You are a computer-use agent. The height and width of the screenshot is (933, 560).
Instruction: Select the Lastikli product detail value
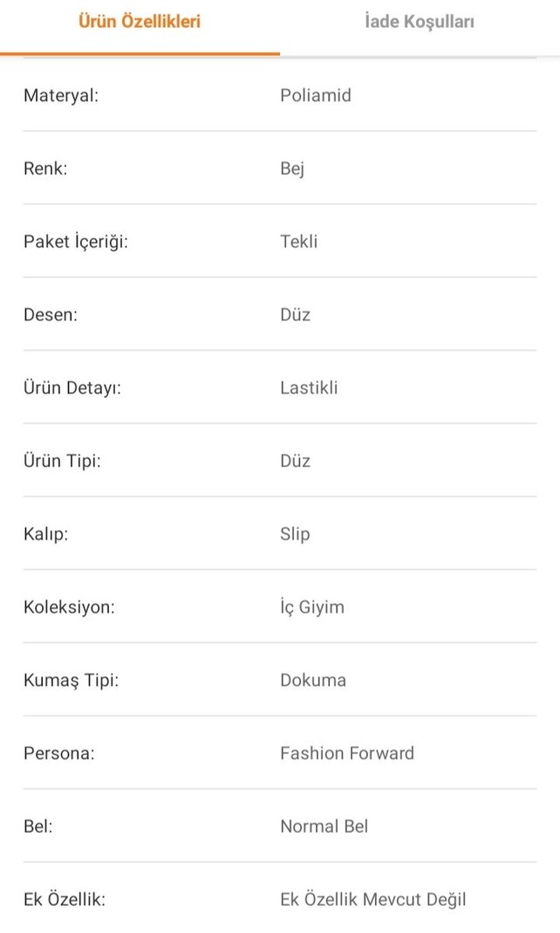point(308,388)
